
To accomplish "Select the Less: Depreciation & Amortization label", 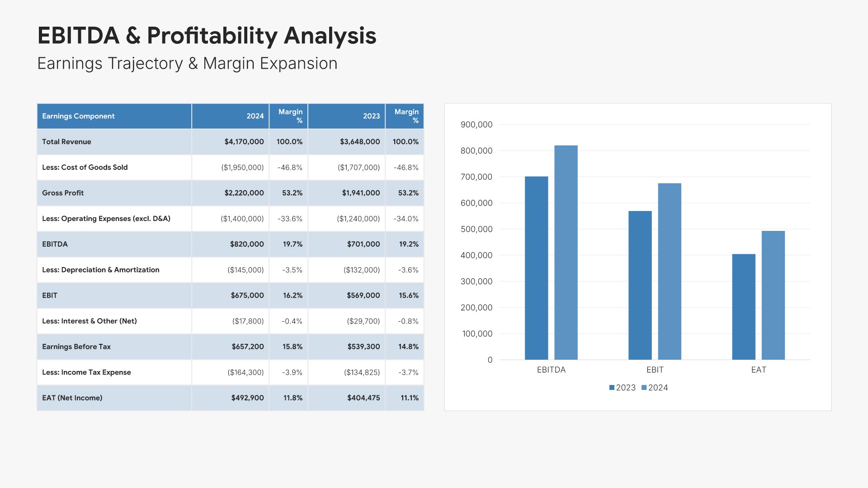I will (100, 270).
